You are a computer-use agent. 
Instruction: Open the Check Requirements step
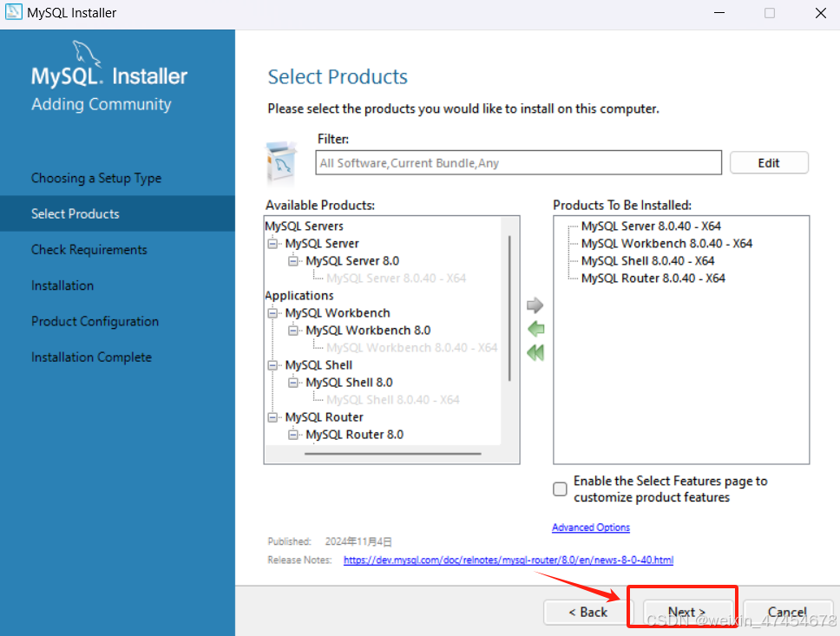pyautogui.click(x=89, y=250)
